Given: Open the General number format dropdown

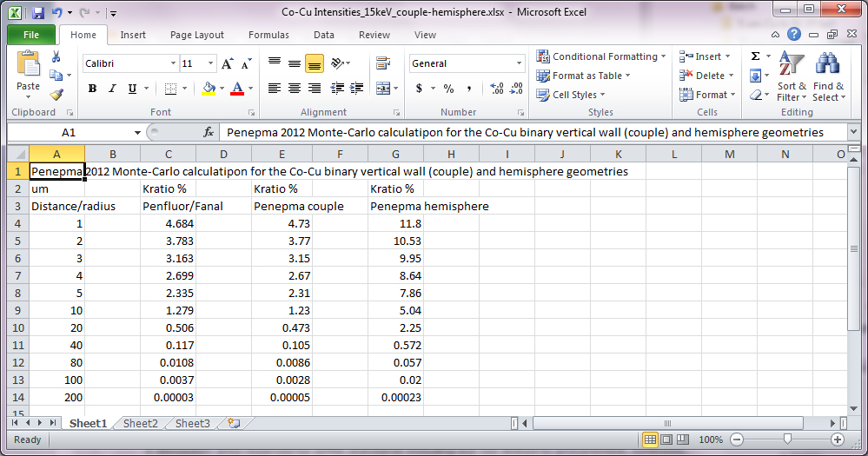Looking at the screenshot, I should pyautogui.click(x=520, y=63).
